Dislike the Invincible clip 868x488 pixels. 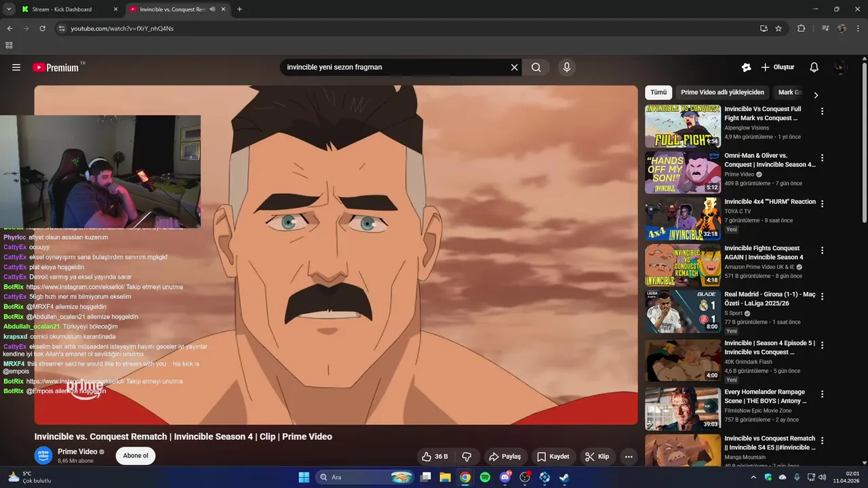(467, 456)
